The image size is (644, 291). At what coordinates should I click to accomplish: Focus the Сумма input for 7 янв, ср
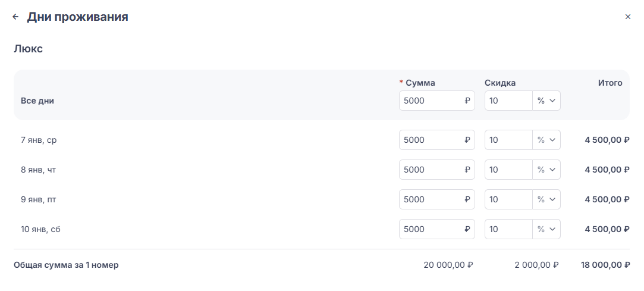click(x=431, y=140)
